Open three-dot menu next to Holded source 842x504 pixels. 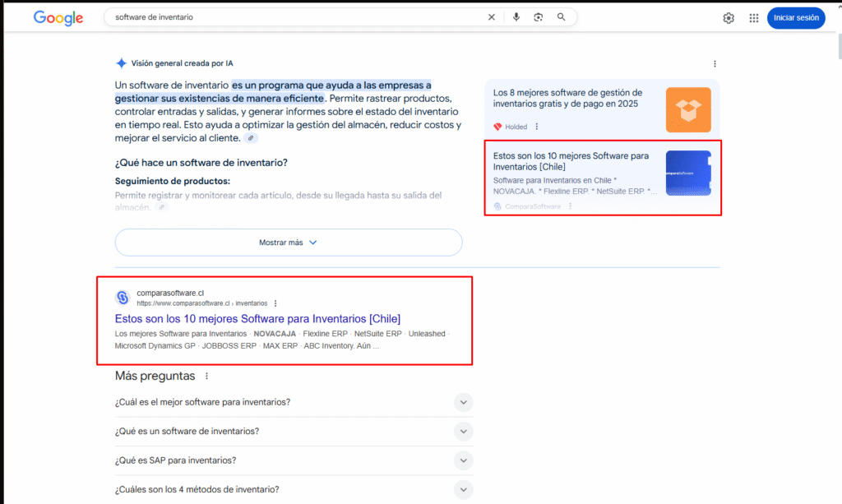tap(536, 127)
